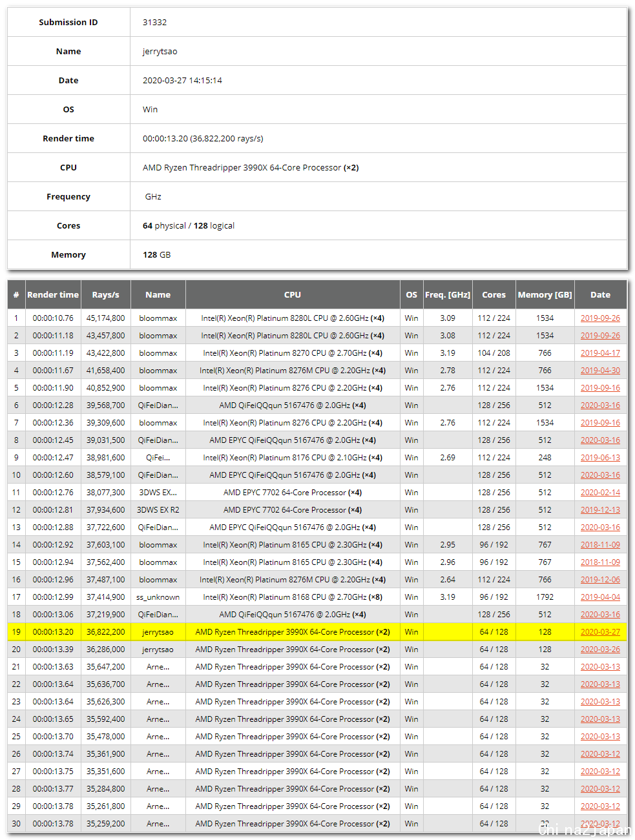
Task: Select the rays/s value 39,568,700
Action: pyautogui.click(x=105, y=405)
